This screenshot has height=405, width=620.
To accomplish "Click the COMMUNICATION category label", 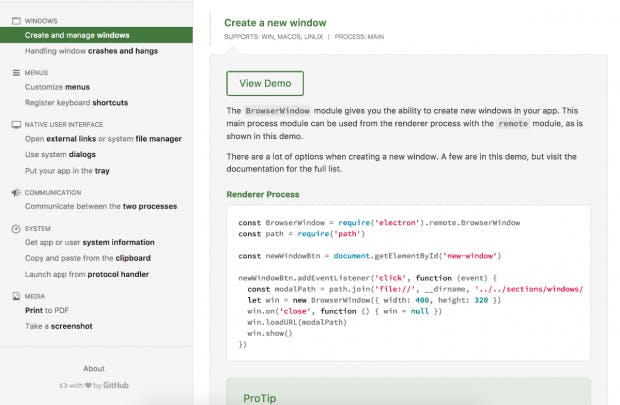I will (53, 193).
